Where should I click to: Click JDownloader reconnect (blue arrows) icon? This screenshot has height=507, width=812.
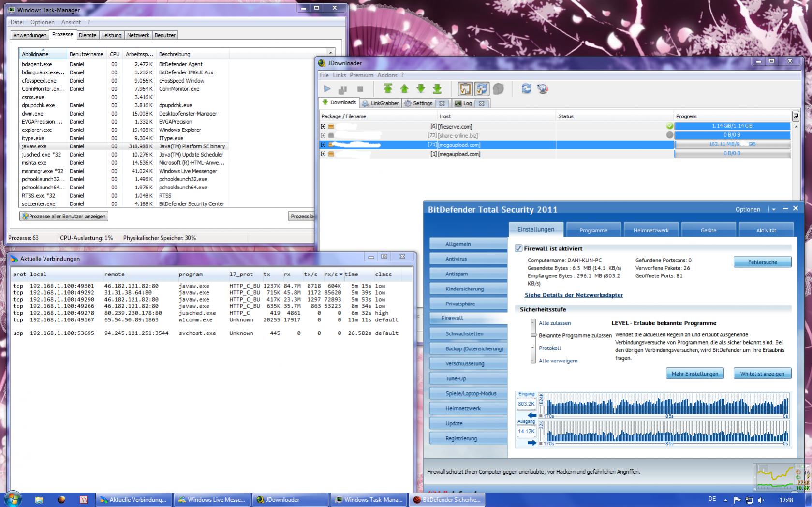(x=526, y=88)
